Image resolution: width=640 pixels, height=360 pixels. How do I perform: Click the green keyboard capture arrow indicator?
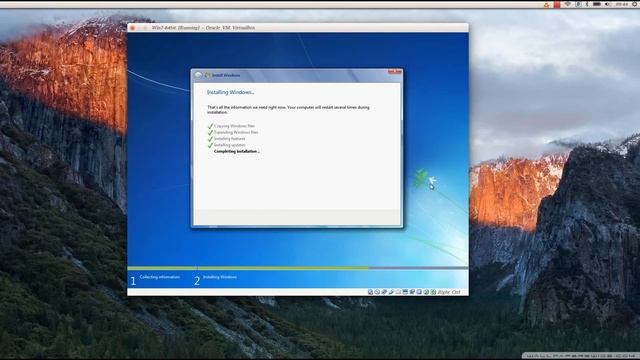click(433, 292)
